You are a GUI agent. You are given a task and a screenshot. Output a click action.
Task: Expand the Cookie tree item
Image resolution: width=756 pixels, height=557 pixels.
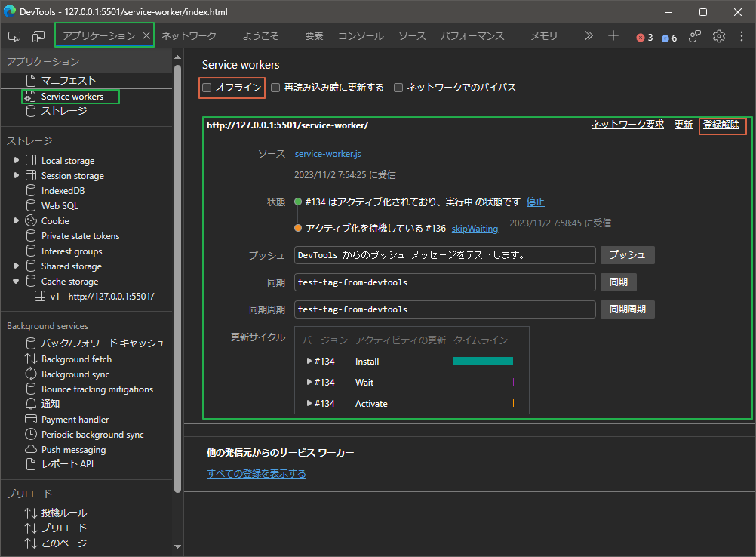tap(17, 220)
